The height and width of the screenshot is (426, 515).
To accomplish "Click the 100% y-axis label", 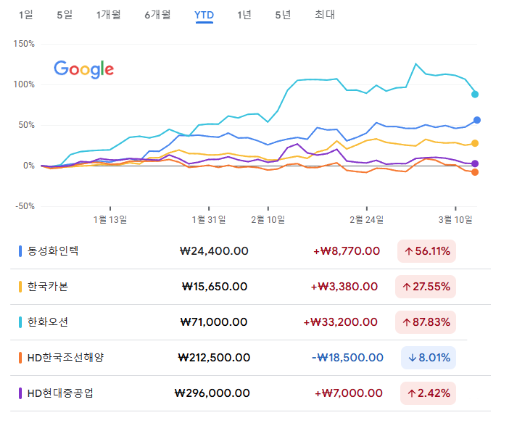I will (24, 84).
